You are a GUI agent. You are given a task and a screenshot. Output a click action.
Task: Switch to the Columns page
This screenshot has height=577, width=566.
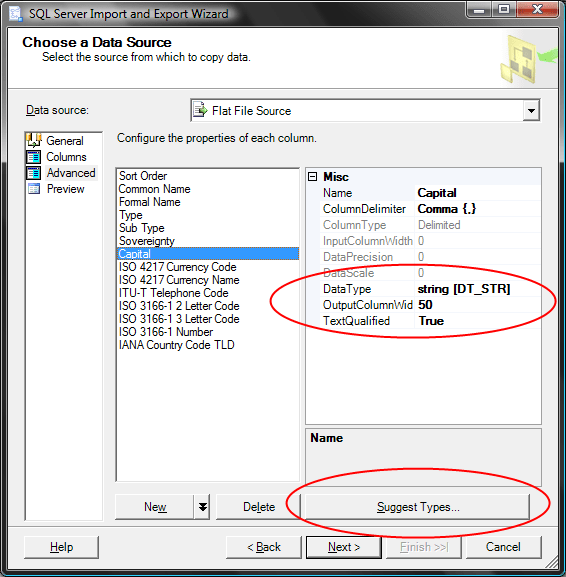66,157
